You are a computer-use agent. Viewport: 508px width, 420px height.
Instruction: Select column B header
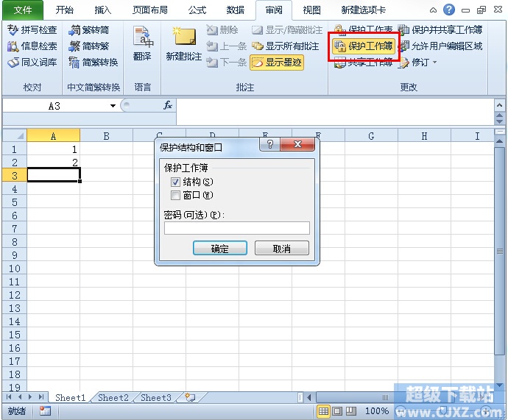tap(106, 136)
